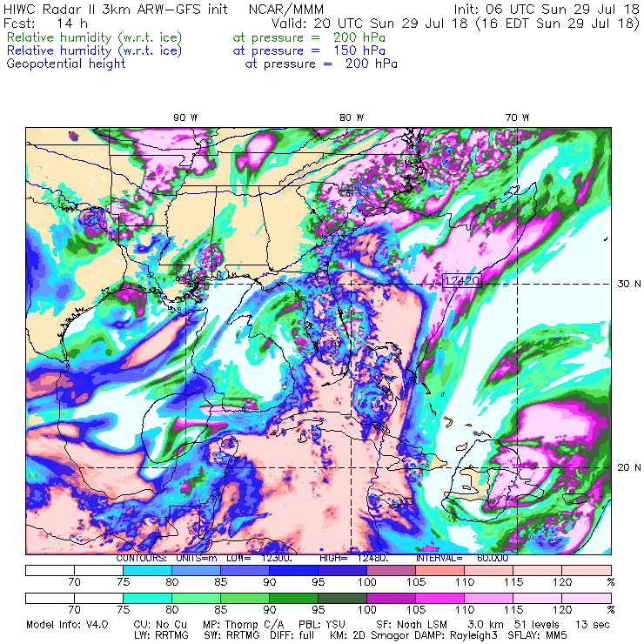Image resolution: width=644 pixels, height=644 pixels.
Task: Click the "HIWC Radar II 3km ARW-GFS init" title
Action: pos(116,10)
